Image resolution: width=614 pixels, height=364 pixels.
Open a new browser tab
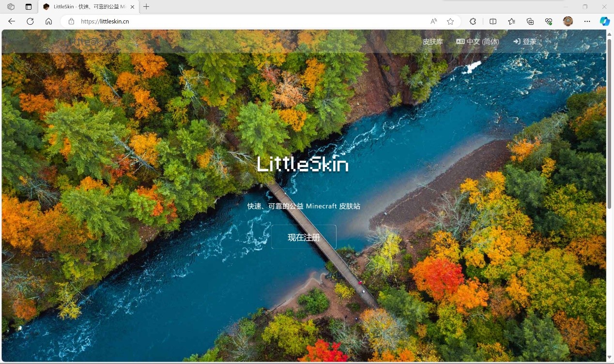[146, 7]
